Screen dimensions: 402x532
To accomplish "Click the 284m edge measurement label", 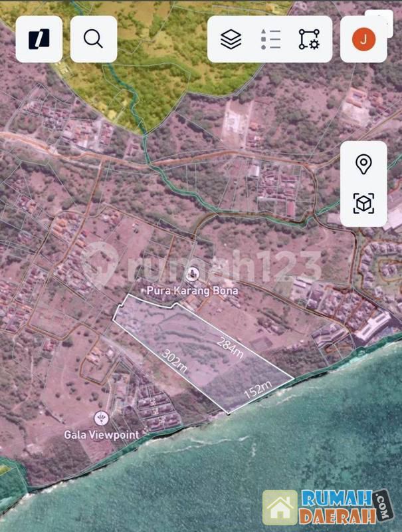I will pyautogui.click(x=231, y=347).
